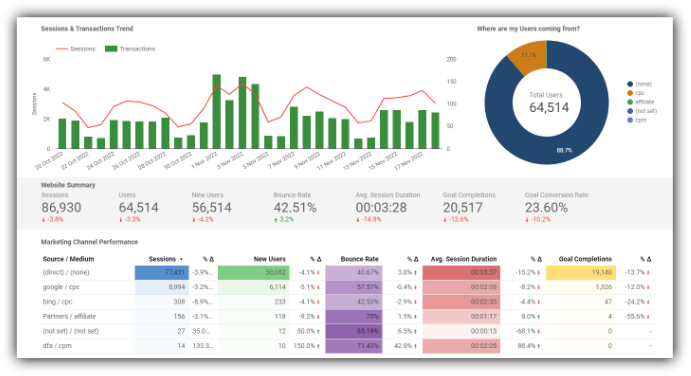691x376 pixels.
Task: Select the cpm entry in donut legend
Action: 637,120
